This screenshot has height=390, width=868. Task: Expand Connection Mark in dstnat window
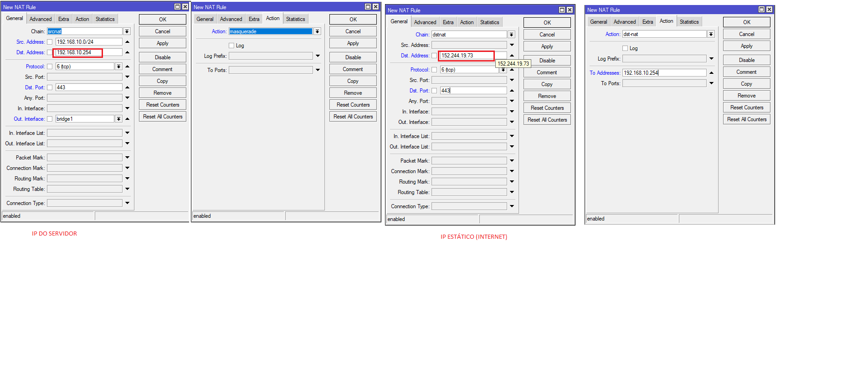click(512, 171)
